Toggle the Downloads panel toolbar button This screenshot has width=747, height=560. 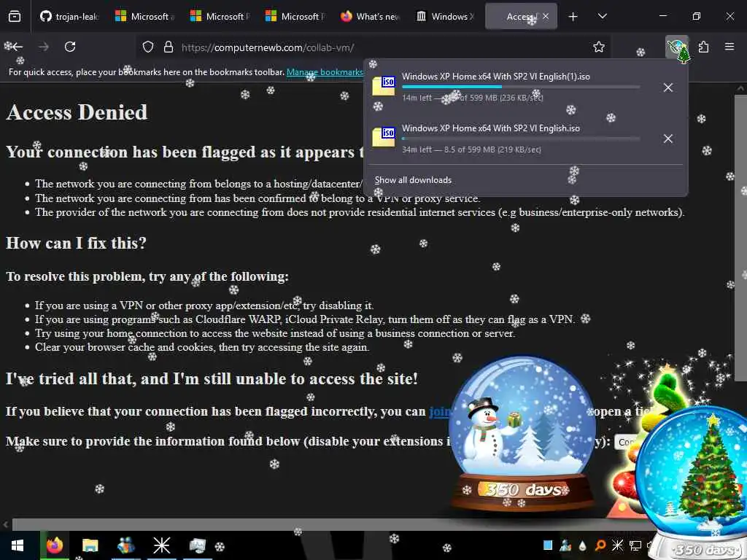(x=676, y=47)
